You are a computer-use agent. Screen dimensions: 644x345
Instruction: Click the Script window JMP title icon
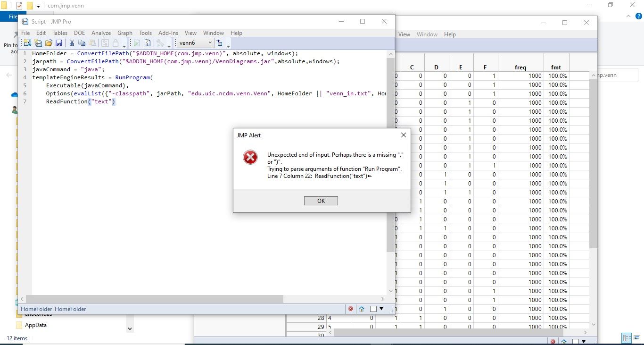click(x=25, y=21)
